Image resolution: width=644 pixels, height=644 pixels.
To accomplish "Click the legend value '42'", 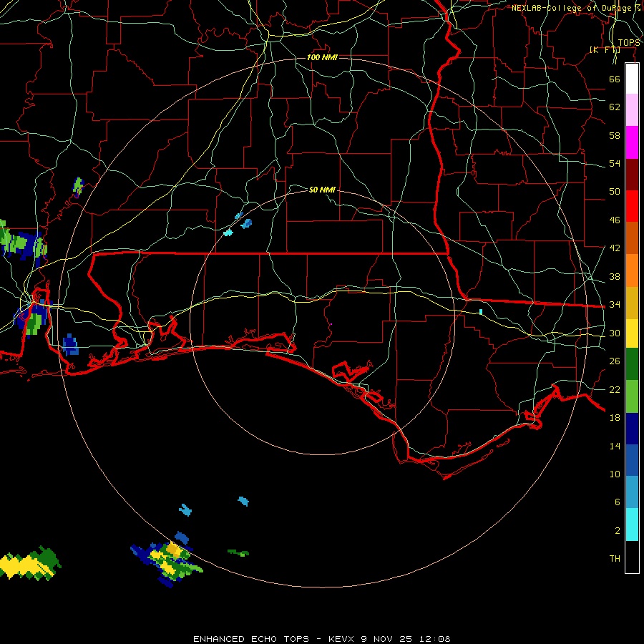I will pos(615,248).
